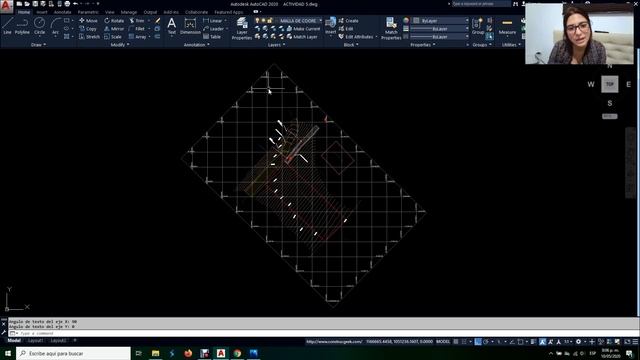Expand the Annotation panel
The image size is (640, 360).
coord(196,44)
